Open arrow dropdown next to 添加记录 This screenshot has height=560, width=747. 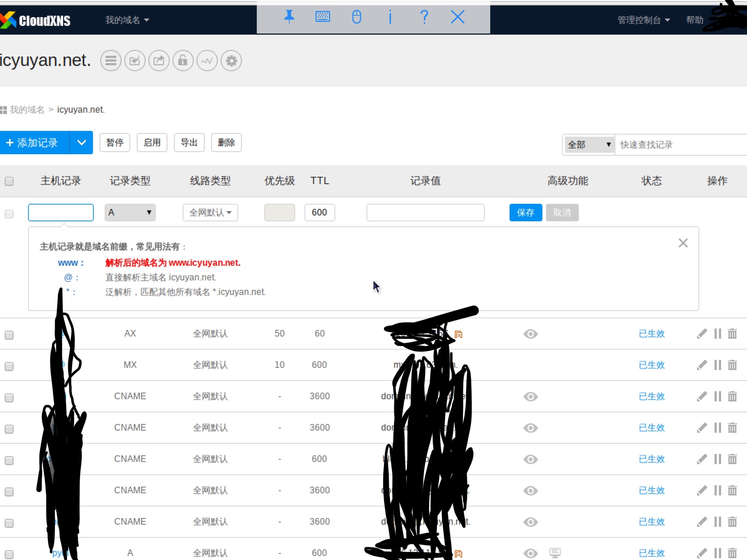click(x=81, y=143)
